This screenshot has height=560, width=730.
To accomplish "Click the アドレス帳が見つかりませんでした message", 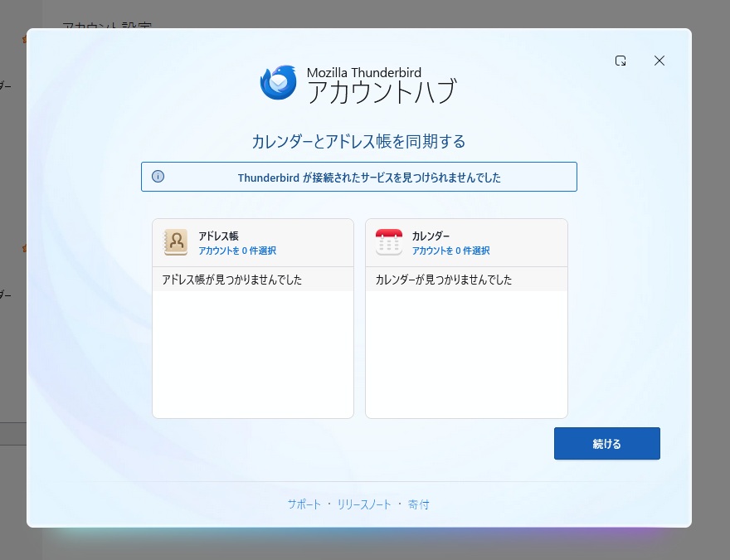I will [x=231, y=280].
